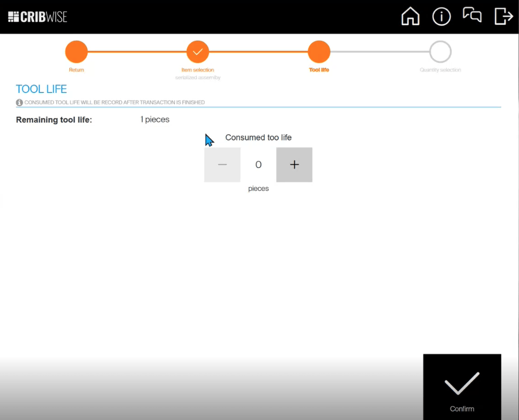
Task: Click the Return step circle
Action: coord(77,52)
